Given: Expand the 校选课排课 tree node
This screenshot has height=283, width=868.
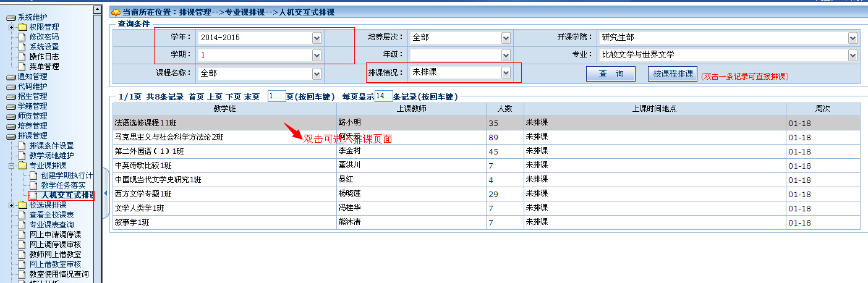Looking at the screenshot, I should tap(12, 205).
